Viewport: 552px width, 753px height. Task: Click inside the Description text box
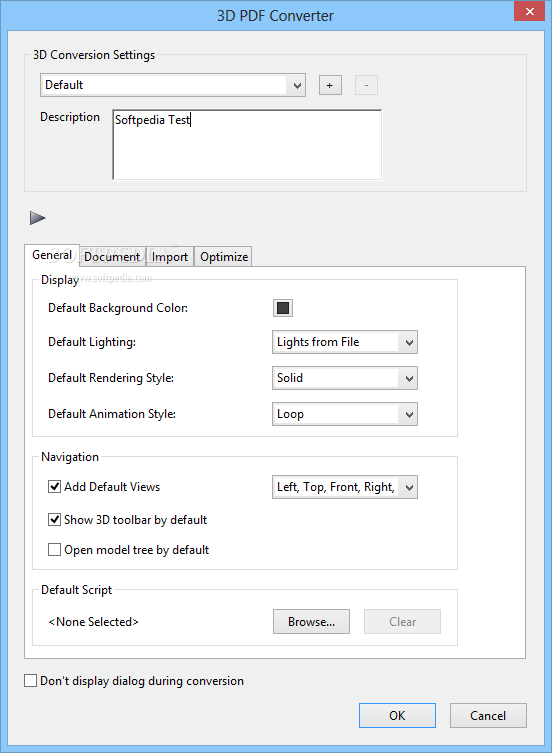[247, 145]
